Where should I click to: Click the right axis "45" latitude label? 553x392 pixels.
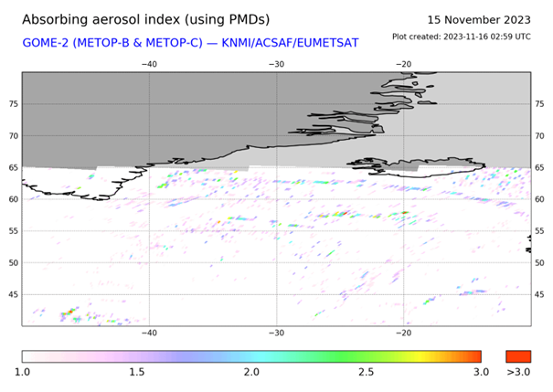pyautogui.click(x=539, y=294)
